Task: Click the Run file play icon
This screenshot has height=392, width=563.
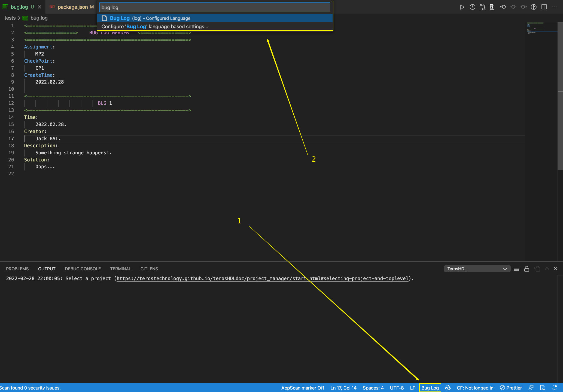Action: point(462,7)
